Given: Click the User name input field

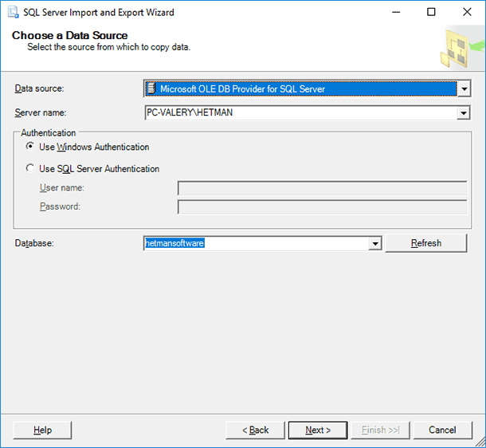Looking at the screenshot, I should click(323, 188).
